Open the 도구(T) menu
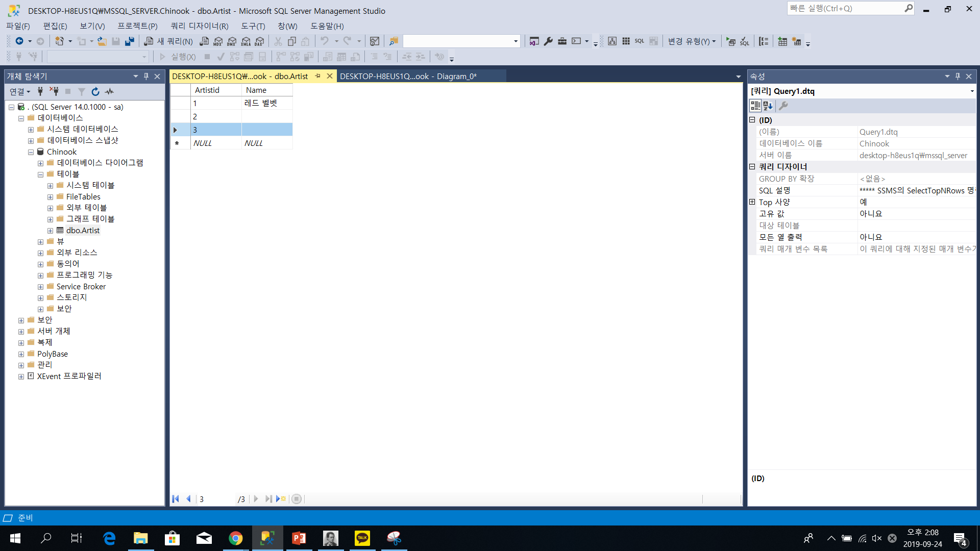The image size is (980, 551). (253, 26)
